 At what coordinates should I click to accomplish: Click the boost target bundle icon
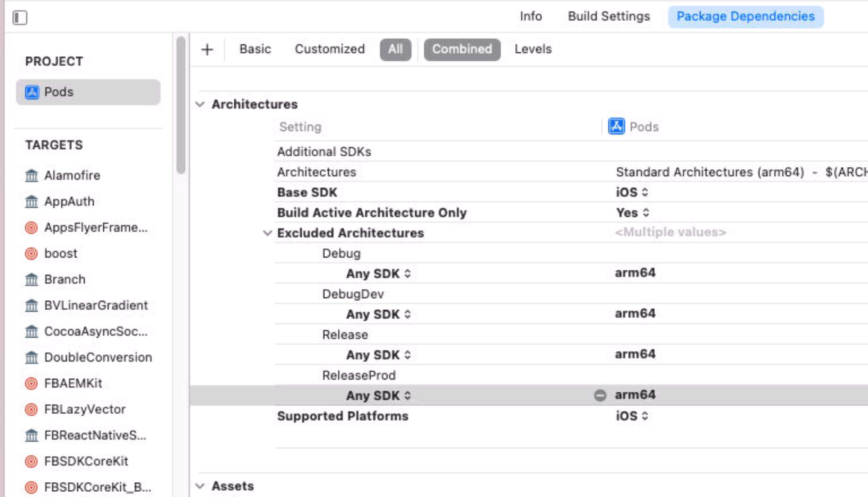(x=32, y=254)
